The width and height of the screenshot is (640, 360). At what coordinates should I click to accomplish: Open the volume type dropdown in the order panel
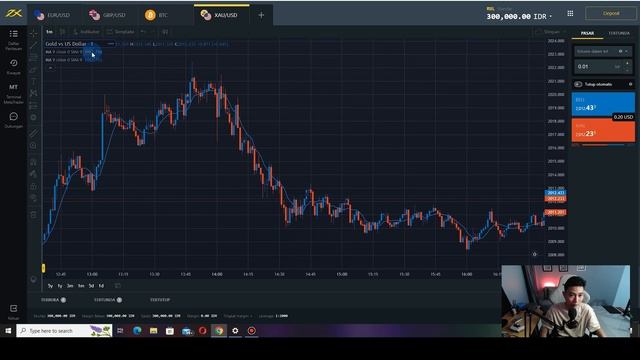(603, 51)
